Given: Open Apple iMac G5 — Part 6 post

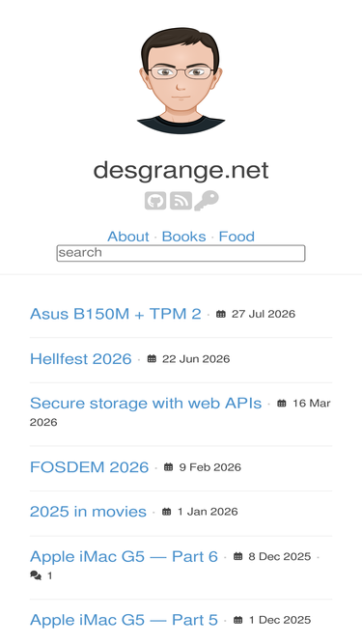Looking at the screenshot, I should (x=124, y=556).
